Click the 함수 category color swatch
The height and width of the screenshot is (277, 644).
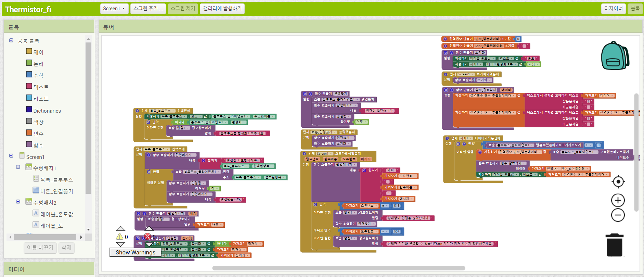(29, 144)
